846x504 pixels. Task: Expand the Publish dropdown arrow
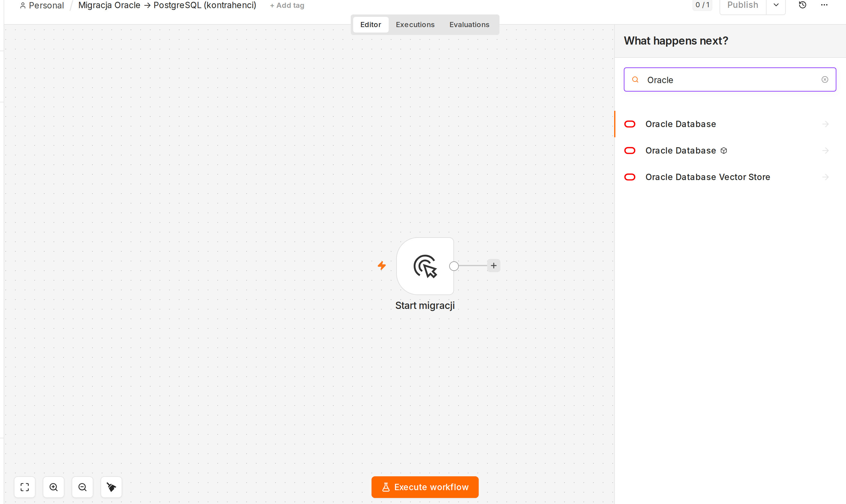tap(776, 5)
